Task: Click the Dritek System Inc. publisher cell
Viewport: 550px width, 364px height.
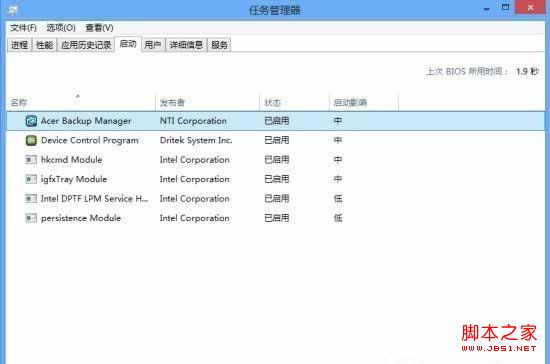Action: pyautogui.click(x=196, y=140)
